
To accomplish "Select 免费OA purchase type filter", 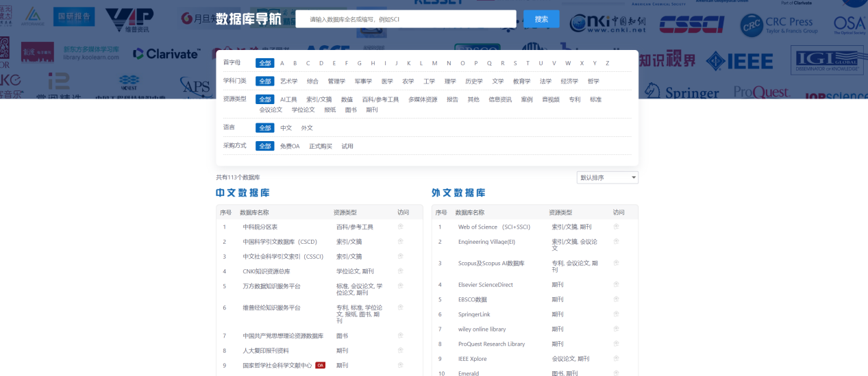I will pos(290,147).
